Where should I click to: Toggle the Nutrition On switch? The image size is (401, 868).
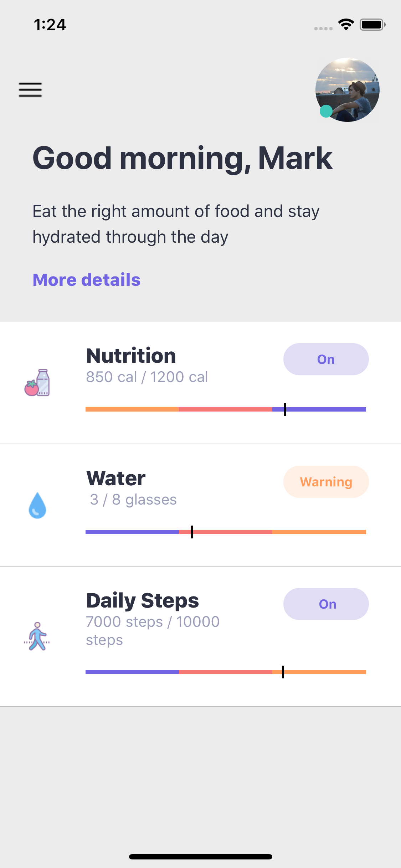pyautogui.click(x=326, y=359)
